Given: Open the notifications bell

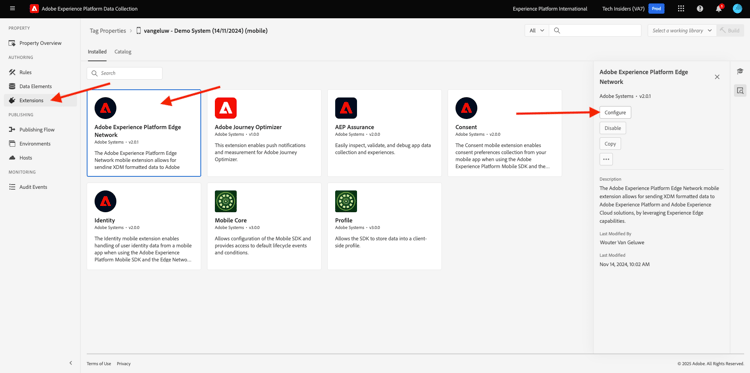Looking at the screenshot, I should [x=718, y=9].
